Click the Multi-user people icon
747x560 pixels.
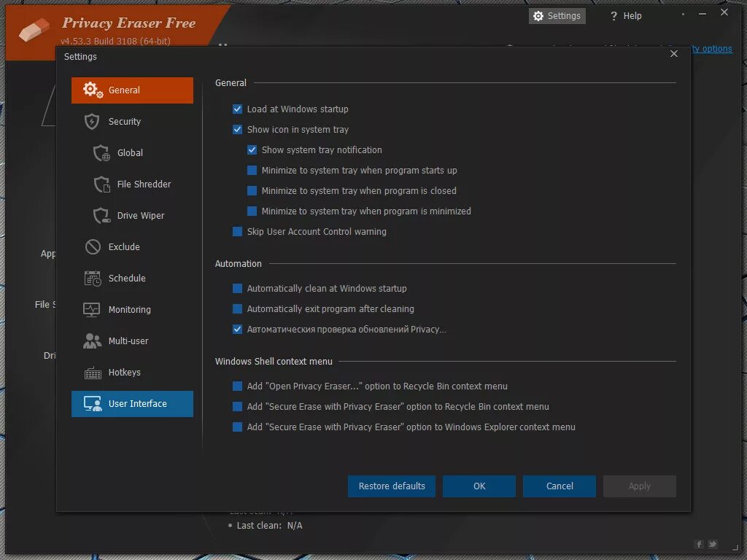pos(92,341)
